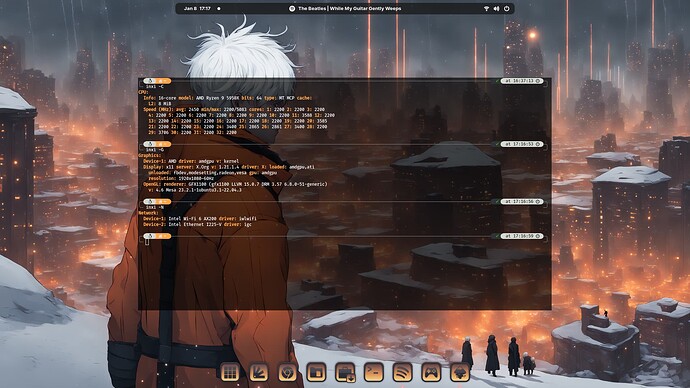Click the "Network:" heading in terminal
690x388 pixels.
coord(148,213)
